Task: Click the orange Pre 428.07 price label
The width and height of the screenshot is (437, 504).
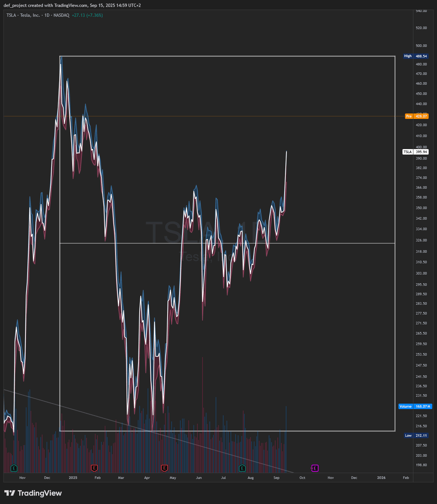Action: [417, 116]
